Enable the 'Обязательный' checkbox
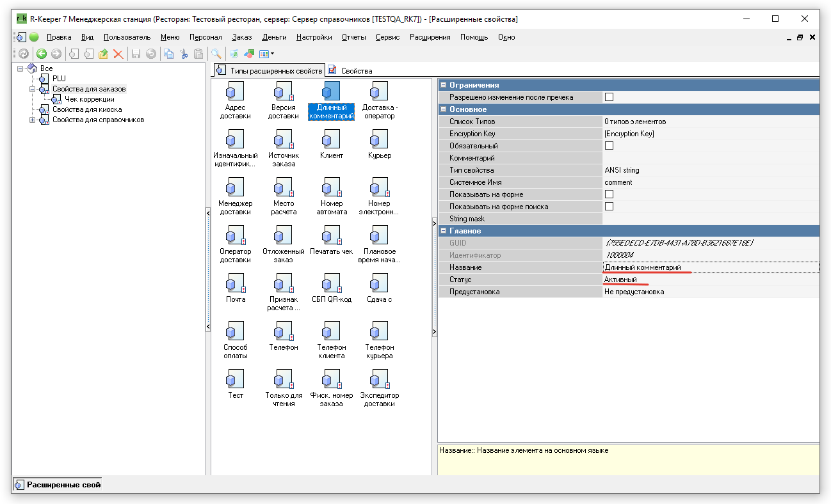831x504 pixels. [x=609, y=146]
